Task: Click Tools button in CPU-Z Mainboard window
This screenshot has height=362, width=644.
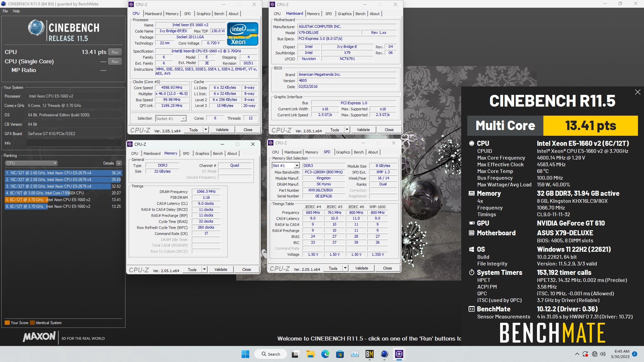Action: [x=334, y=130]
